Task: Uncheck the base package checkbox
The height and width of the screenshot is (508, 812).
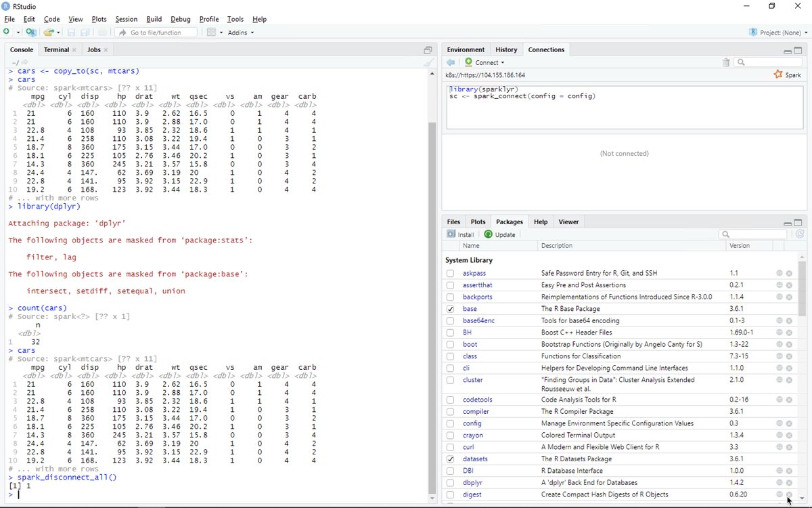Action: pos(451,309)
